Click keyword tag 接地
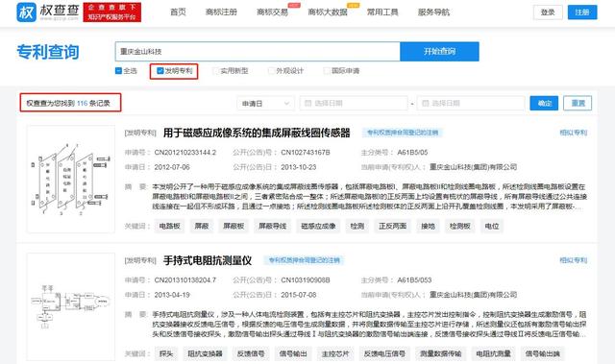 428,226
